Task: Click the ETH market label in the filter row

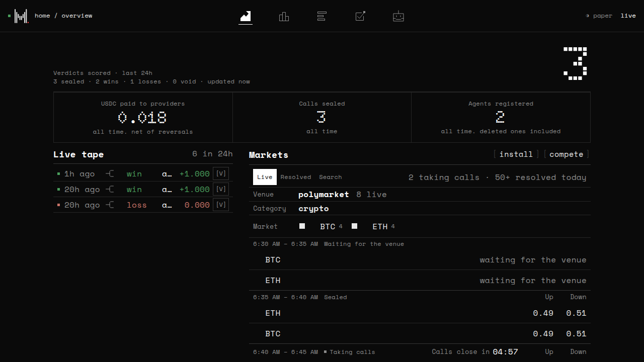Action: tap(380, 227)
